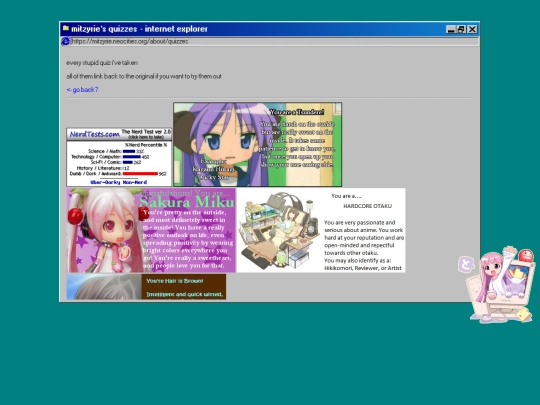
Task: Click the folder icon in the title bar
Action: coord(65,29)
